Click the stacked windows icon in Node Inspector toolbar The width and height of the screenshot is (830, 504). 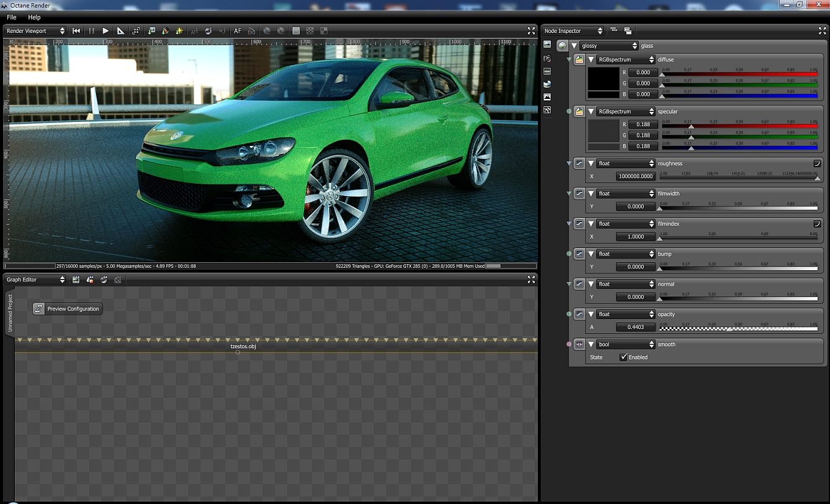coord(628,31)
